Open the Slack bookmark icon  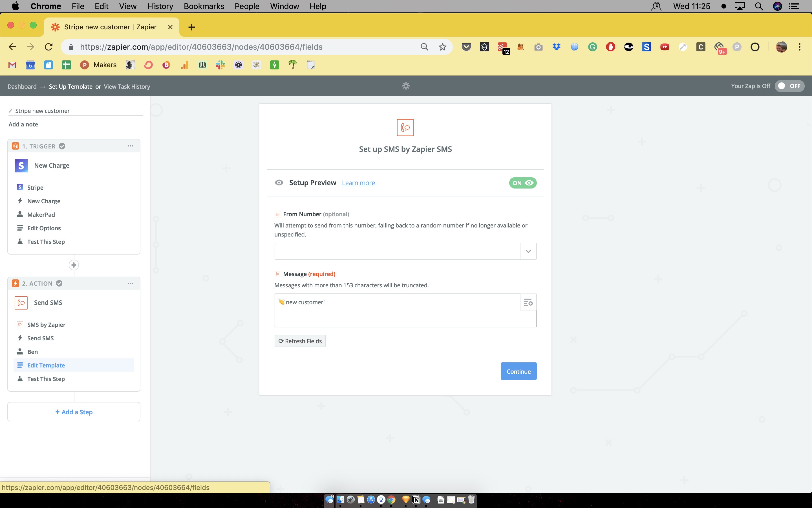pos(220,65)
